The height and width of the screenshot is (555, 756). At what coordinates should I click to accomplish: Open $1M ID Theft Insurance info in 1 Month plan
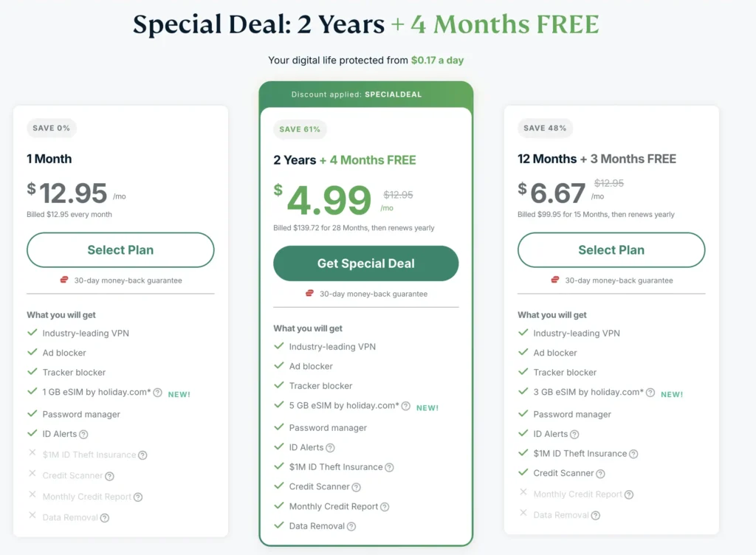pos(142,455)
